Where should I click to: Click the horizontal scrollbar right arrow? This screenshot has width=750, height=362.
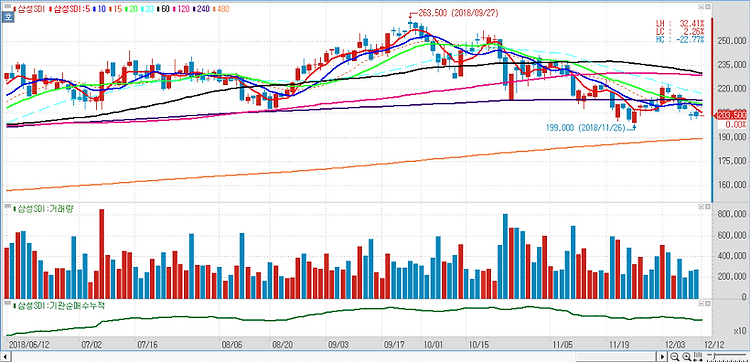662,357
